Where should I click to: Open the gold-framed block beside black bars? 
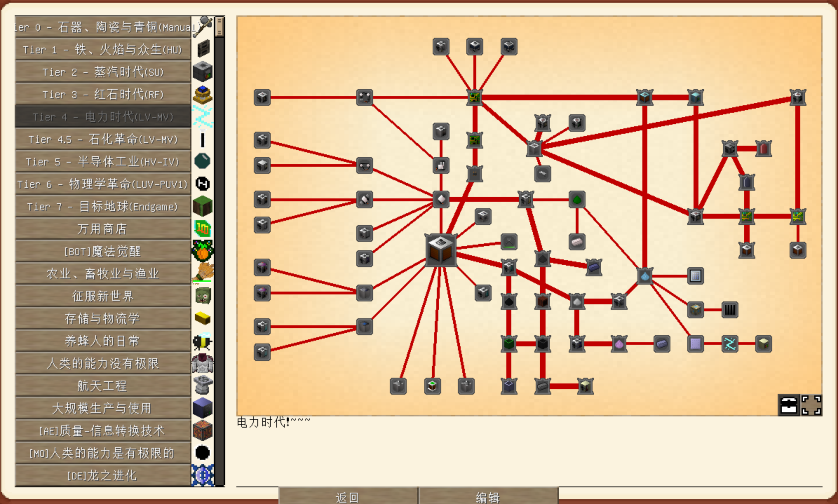696,310
